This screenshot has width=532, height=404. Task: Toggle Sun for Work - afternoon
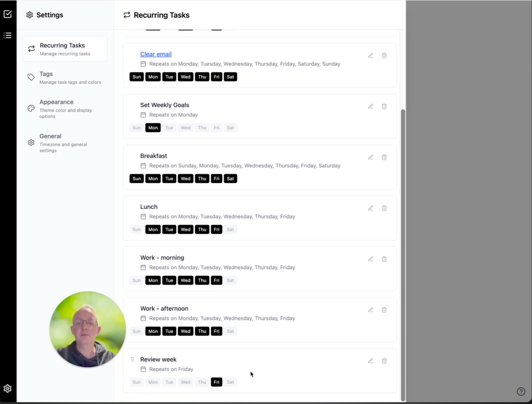coord(136,331)
